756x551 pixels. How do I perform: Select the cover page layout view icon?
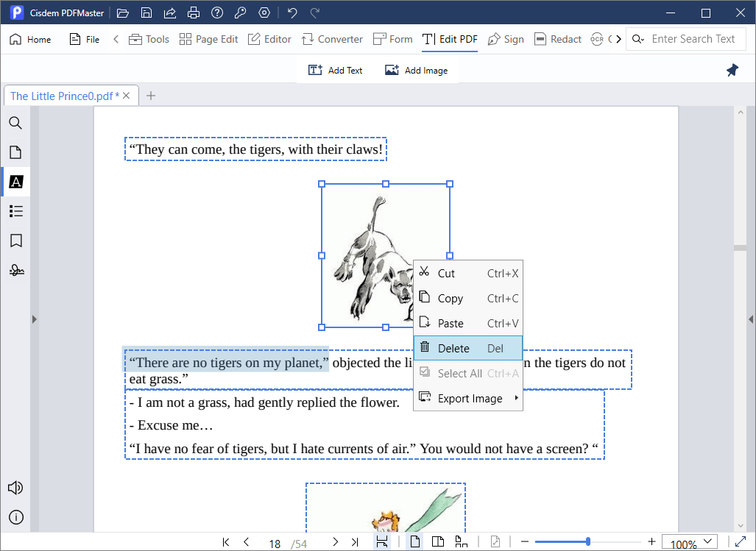click(x=462, y=541)
